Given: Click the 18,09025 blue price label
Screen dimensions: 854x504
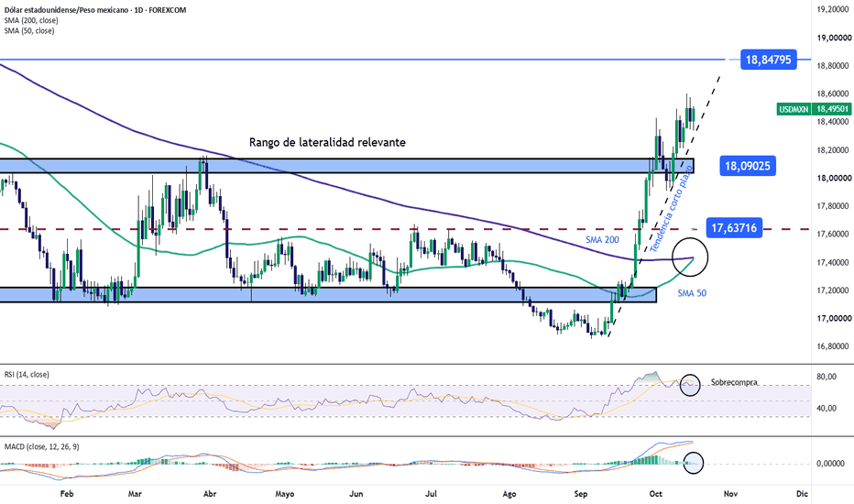Looking at the screenshot, I should pyautogui.click(x=748, y=166).
